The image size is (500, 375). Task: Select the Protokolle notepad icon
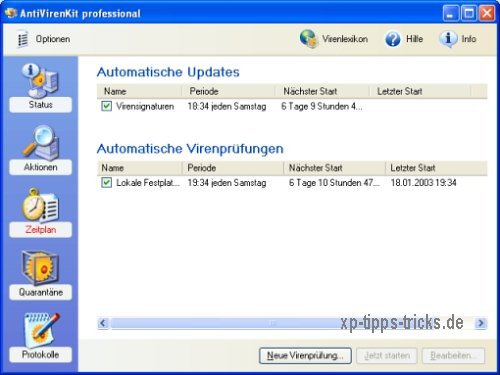click(41, 330)
